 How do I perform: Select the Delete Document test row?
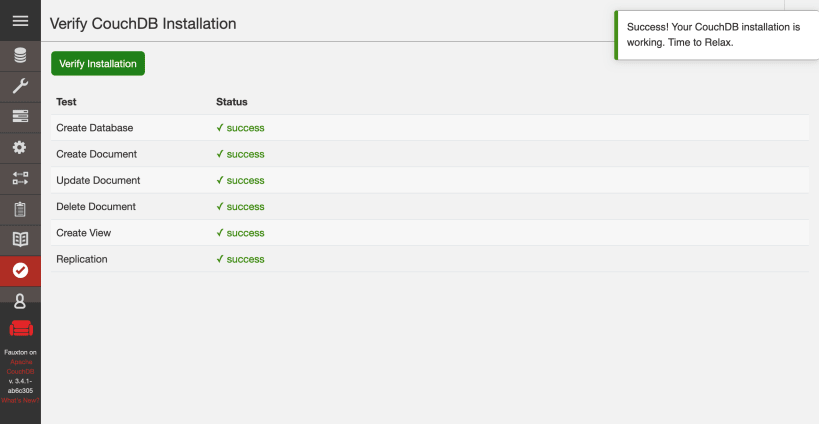[x=430, y=207]
